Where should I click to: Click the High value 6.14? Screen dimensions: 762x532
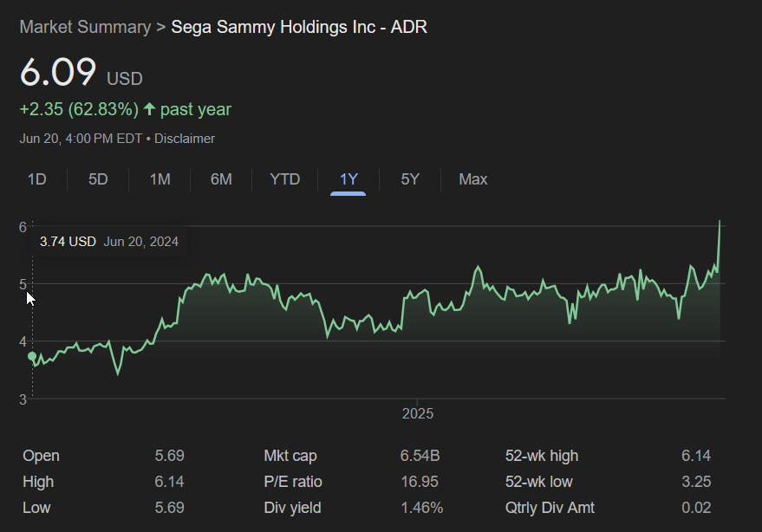169,482
